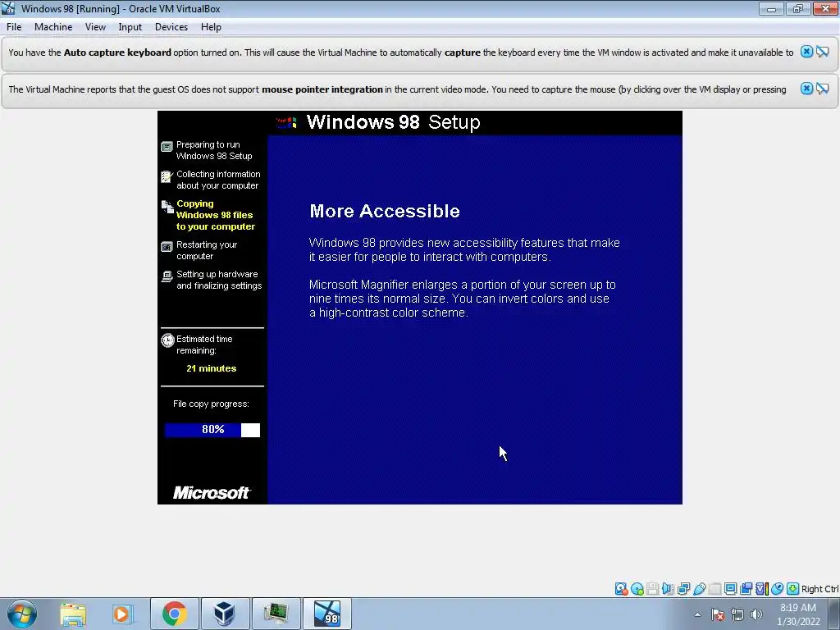Click the Right Ctrl host key label

819,589
